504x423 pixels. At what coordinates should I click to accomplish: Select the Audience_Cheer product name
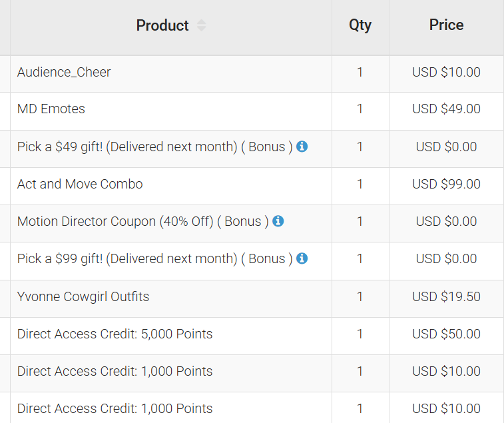(x=64, y=72)
